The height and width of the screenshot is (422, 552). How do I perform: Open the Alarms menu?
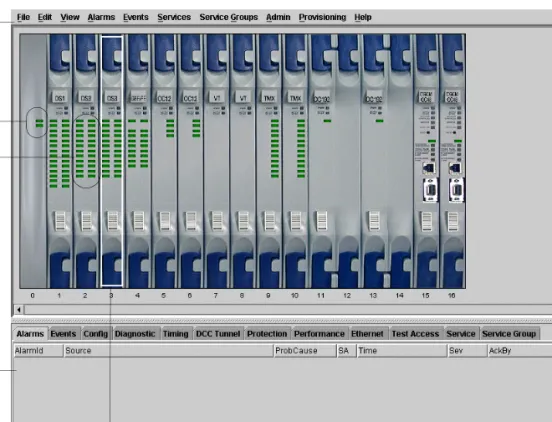[101, 17]
